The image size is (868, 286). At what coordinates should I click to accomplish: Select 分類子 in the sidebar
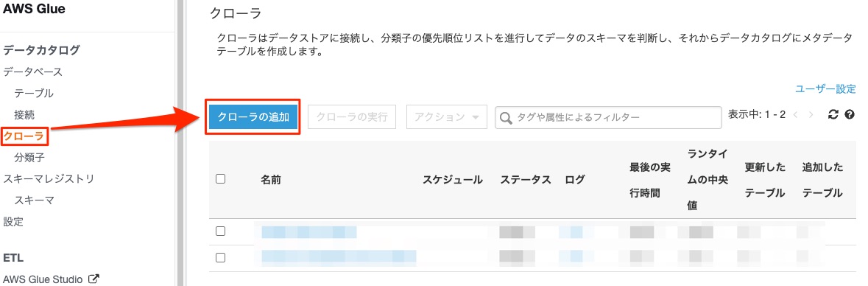click(29, 158)
